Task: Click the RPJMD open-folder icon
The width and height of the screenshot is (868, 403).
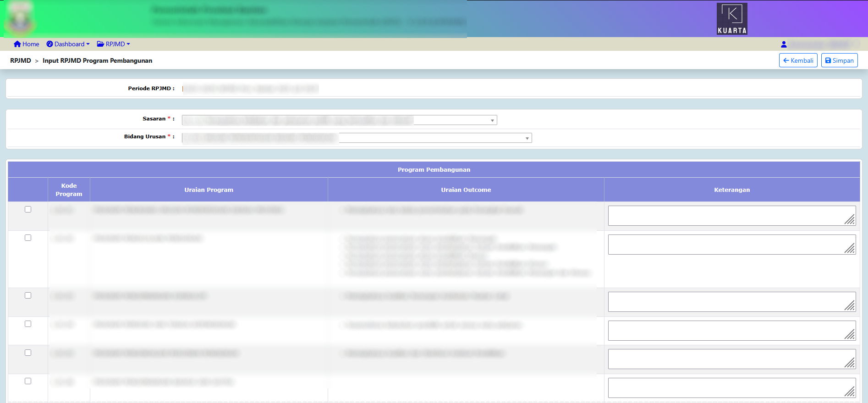Action: pos(100,44)
